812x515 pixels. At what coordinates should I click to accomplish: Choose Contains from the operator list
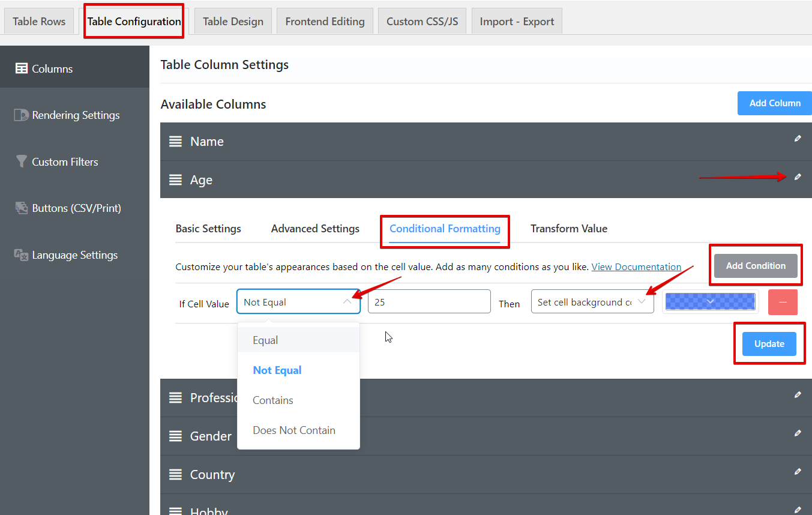coord(299,400)
